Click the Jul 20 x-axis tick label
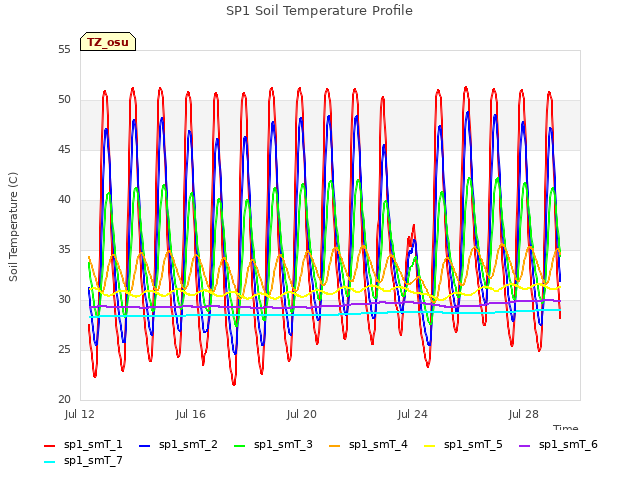The height and width of the screenshot is (480, 640). [302, 415]
